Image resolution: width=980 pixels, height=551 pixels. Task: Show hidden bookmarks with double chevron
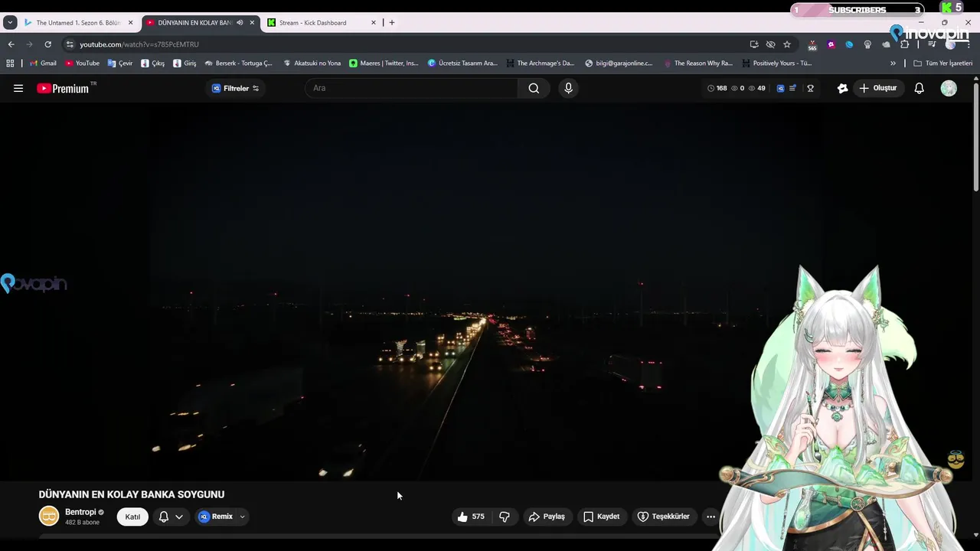893,64
